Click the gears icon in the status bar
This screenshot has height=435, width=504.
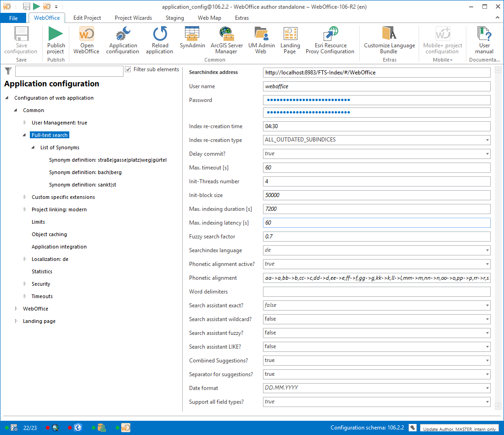click(x=412, y=427)
